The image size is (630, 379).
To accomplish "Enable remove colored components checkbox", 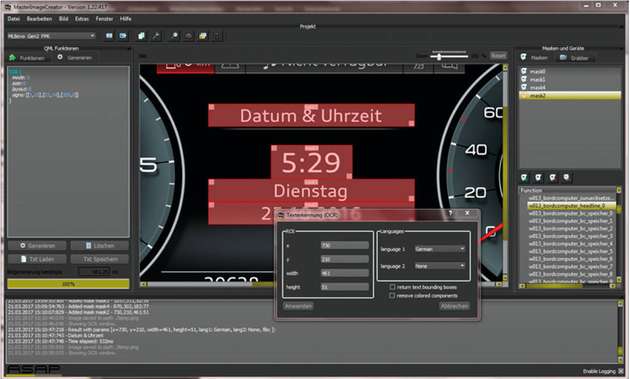I will [x=392, y=295].
